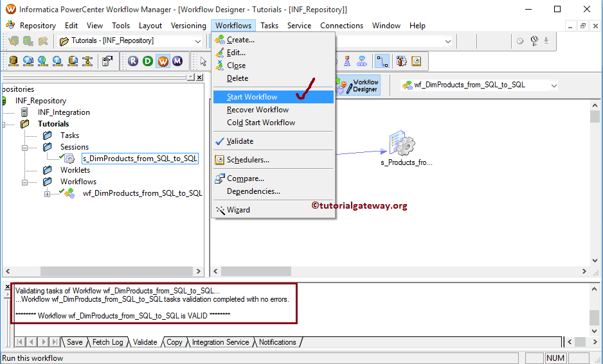This screenshot has width=603, height=364.
Task: Open the Connections menu
Action: click(341, 26)
